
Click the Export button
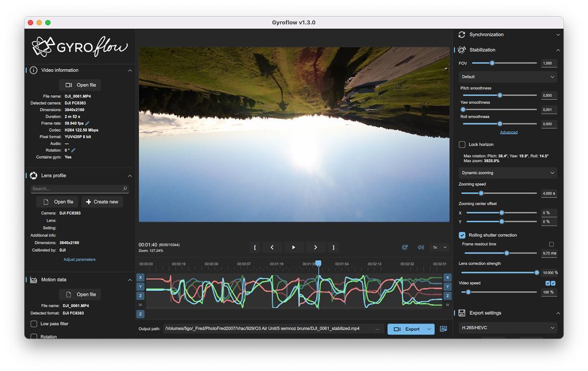point(406,329)
